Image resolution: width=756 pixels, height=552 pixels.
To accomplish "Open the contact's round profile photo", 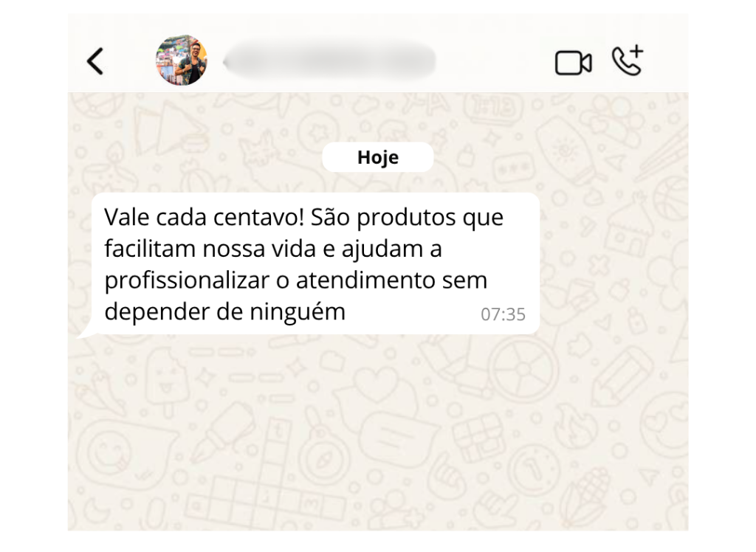I will click(182, 61).
